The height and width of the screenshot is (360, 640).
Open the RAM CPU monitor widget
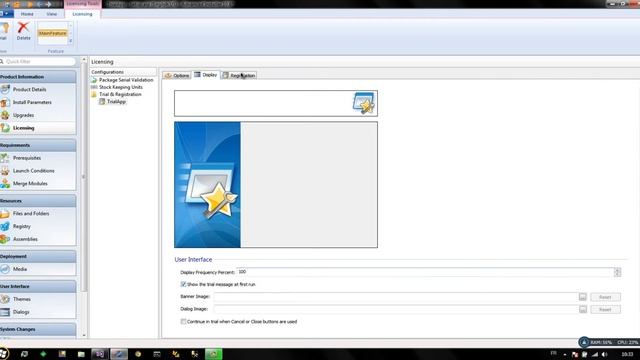[609, 342]
